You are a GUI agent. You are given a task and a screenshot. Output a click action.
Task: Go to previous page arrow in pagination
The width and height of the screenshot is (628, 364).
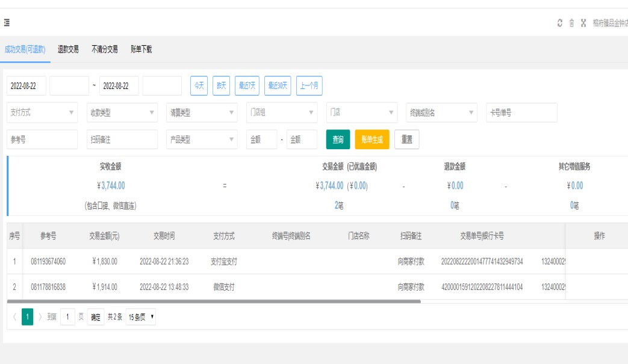(14, 317)
